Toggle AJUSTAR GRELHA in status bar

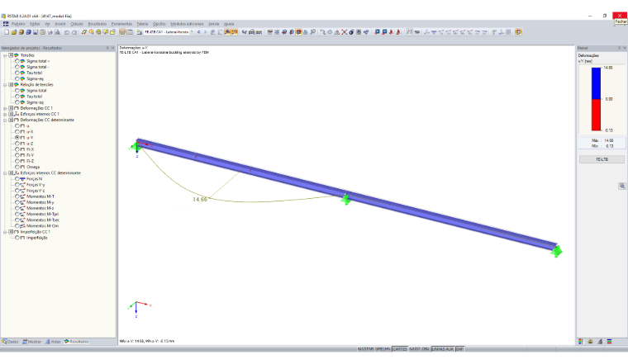(x=373, y=349)
